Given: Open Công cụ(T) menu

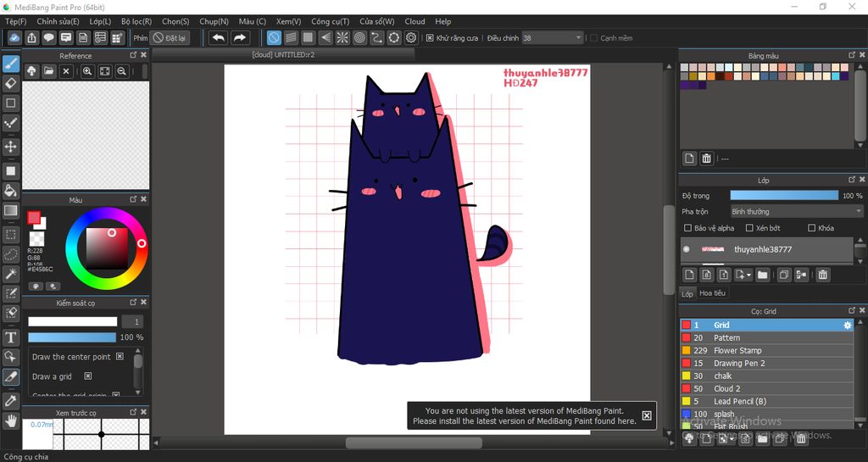Looking at the screenshot, I should (330, 21).
